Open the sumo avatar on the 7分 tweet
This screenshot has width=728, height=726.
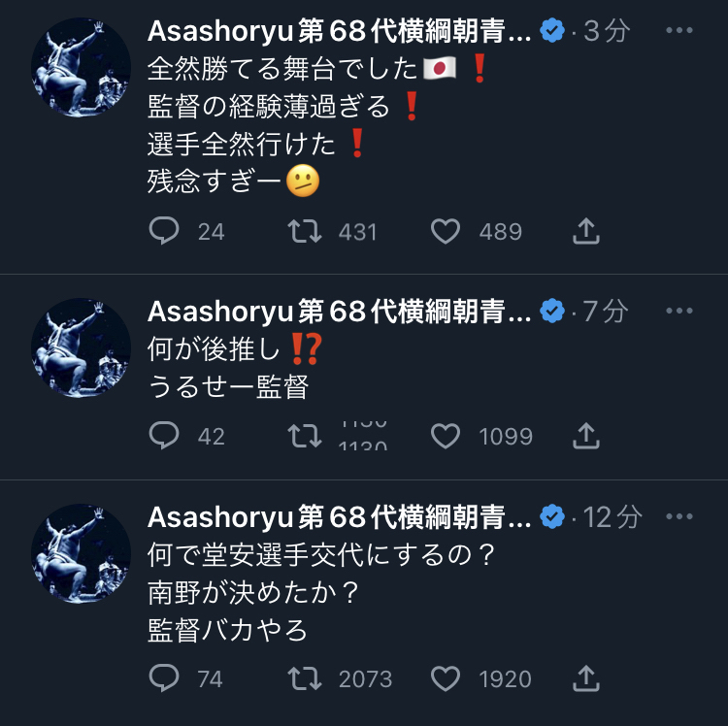pyautogui.click(x=81, y=347)
